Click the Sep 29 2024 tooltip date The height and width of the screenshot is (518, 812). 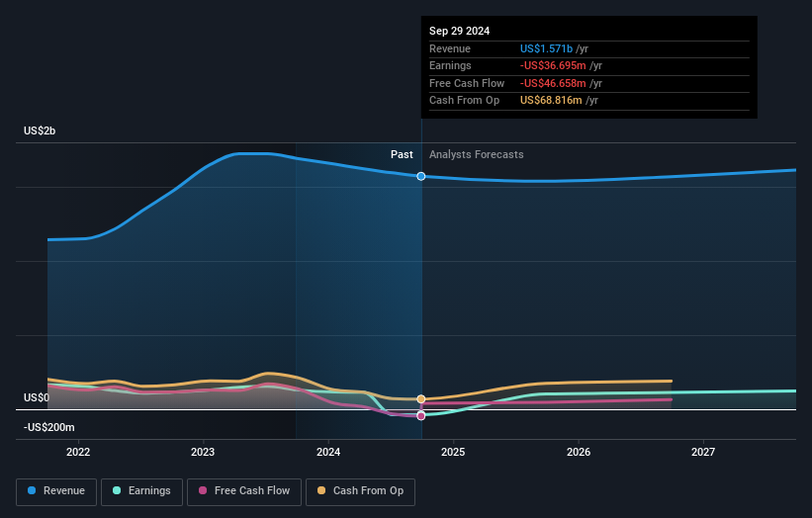coord(459,31)
